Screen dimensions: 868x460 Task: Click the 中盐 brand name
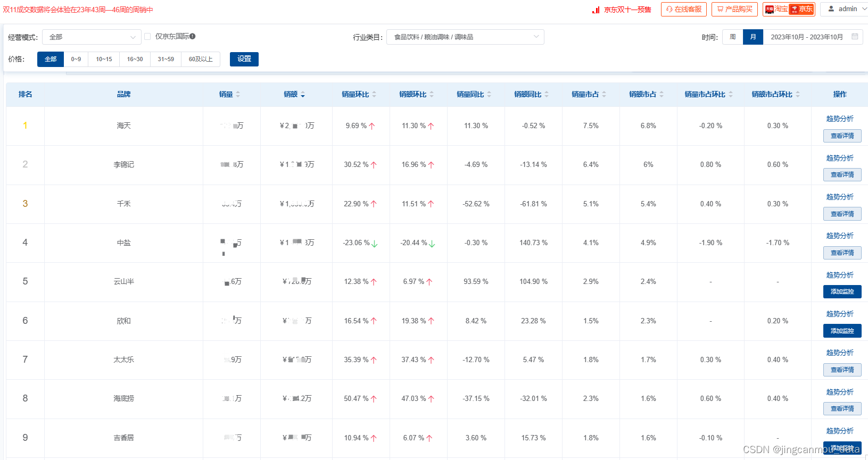point(124,242)
